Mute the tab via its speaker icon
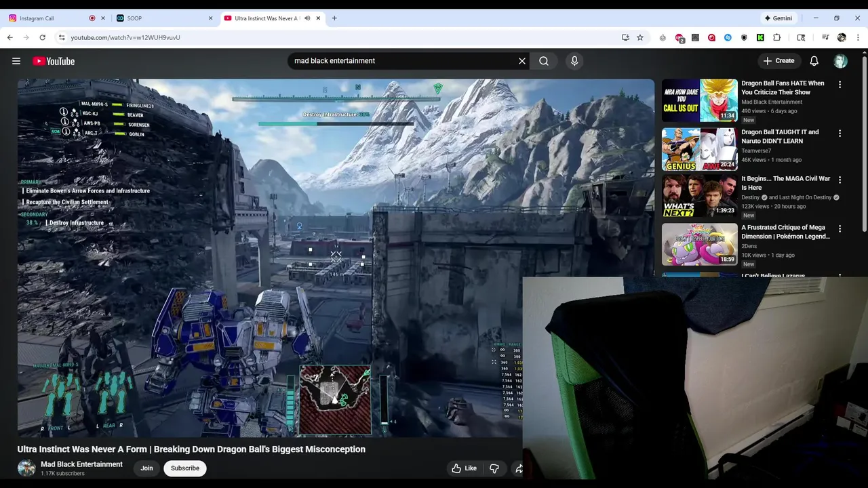This screenshot has width=868, height=488. (307, 18)
